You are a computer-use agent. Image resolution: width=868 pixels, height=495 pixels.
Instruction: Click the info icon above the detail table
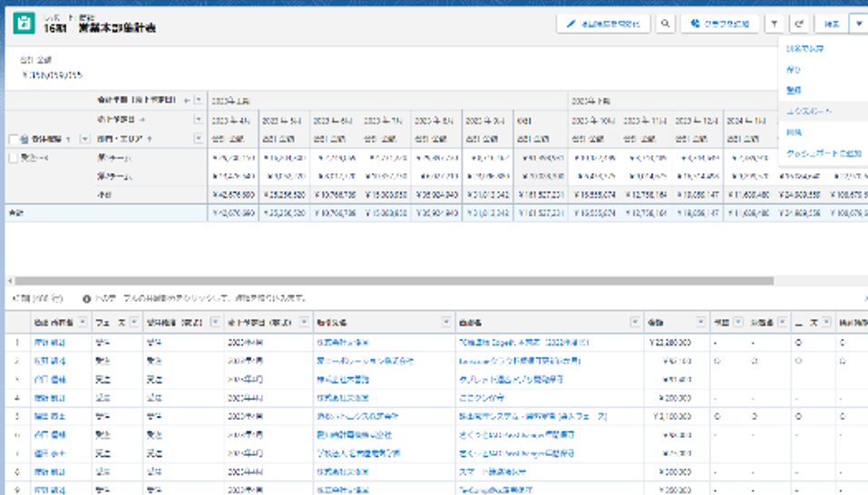point(86,298)
